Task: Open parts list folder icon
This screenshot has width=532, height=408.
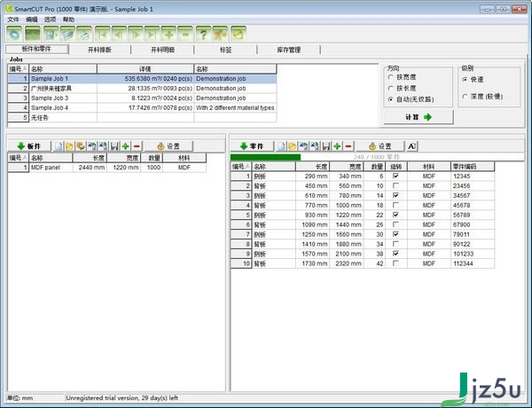Action: click(292, 146)
